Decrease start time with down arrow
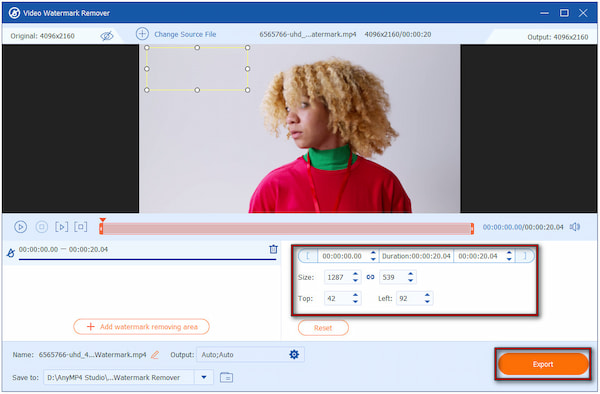 [373, 259]
